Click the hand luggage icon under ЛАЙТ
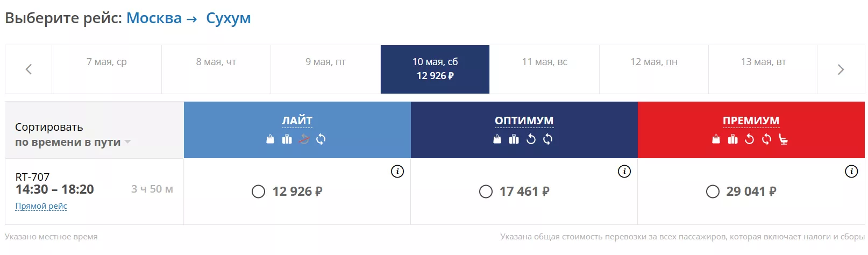Viewport: 868px width, 255px height. (x=271, y=139)
